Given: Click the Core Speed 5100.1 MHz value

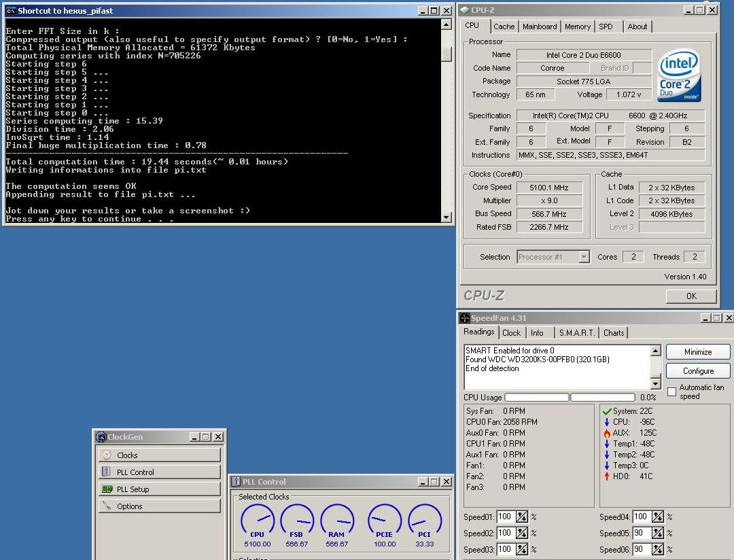Looking at the screenshot, I should 549,188.
